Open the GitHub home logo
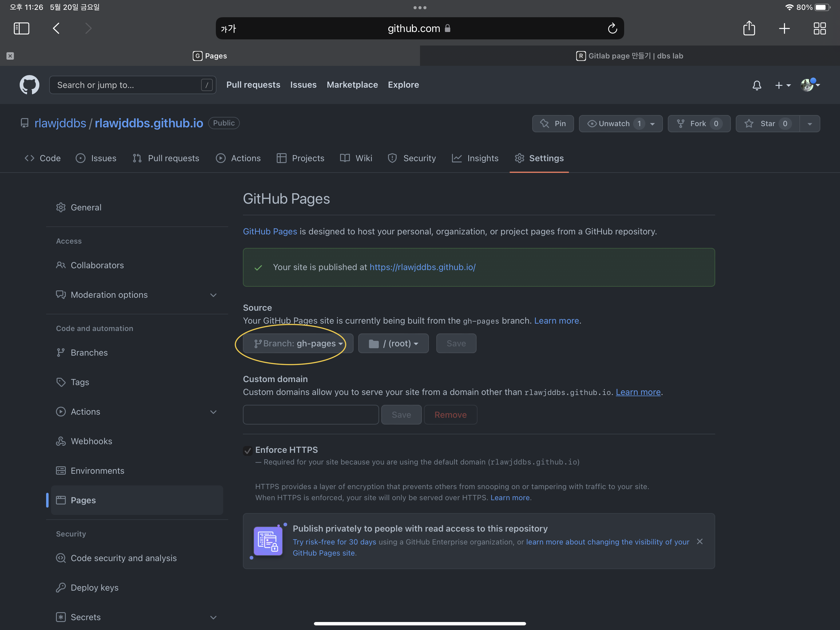The image size is (840, 630). coord(29,85)
